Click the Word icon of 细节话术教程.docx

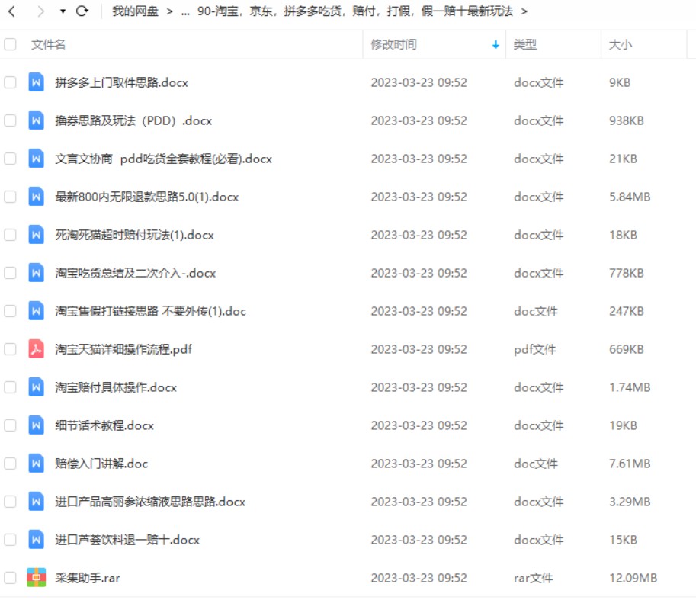[x=37, y=425]
